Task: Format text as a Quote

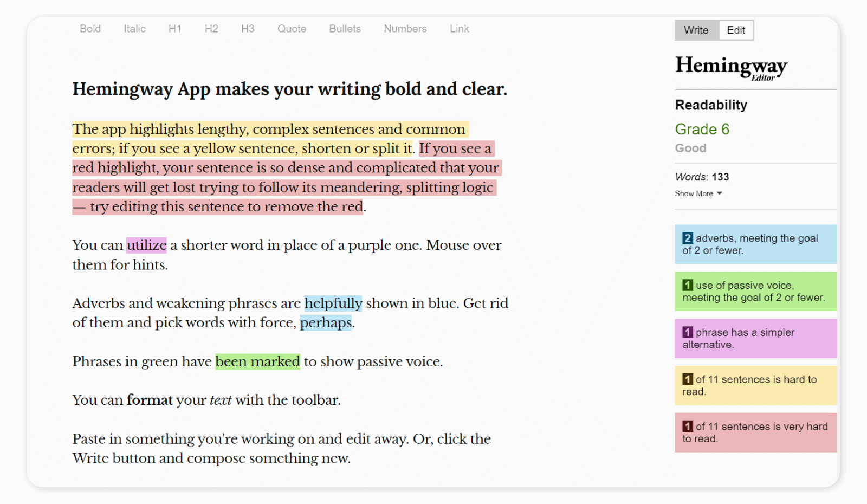Action: [292, 29]
